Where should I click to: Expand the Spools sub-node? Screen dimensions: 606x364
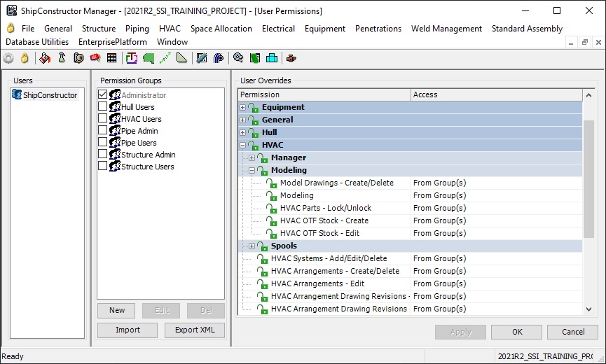[252, 246]
